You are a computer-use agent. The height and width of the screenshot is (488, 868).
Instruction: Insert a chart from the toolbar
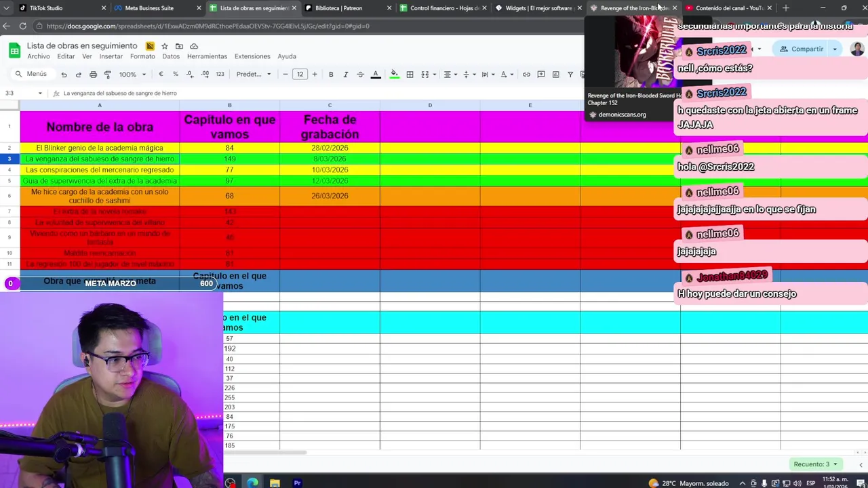point(556,75)
